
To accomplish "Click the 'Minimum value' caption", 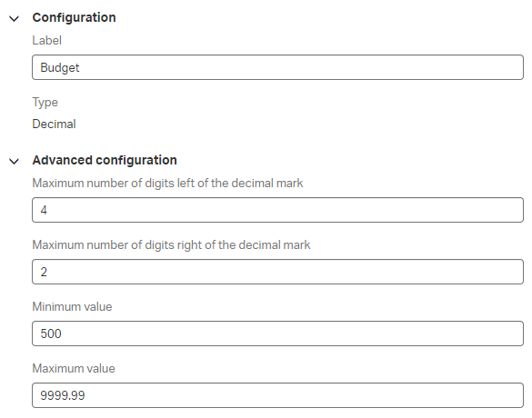I will coord(72,306).
